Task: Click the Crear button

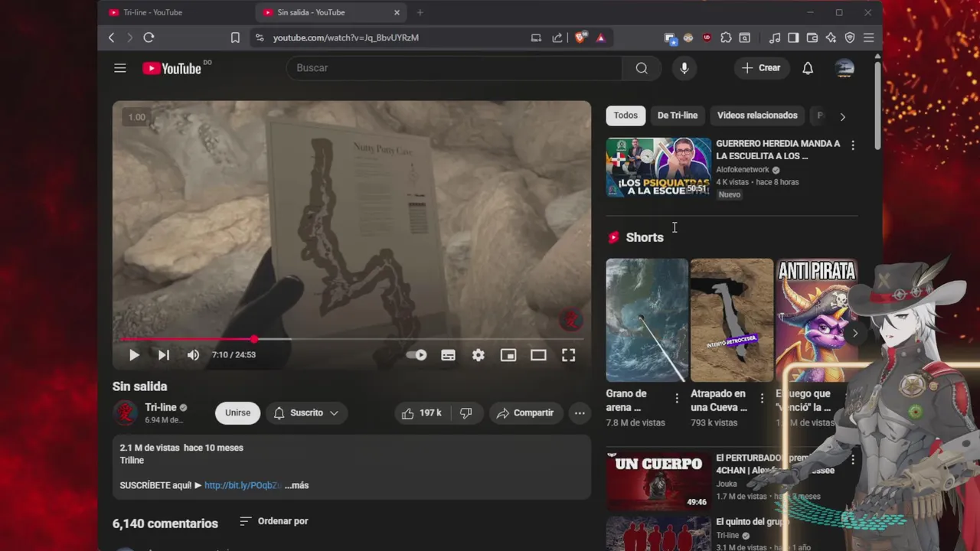Action: click(x=761, y=68)
